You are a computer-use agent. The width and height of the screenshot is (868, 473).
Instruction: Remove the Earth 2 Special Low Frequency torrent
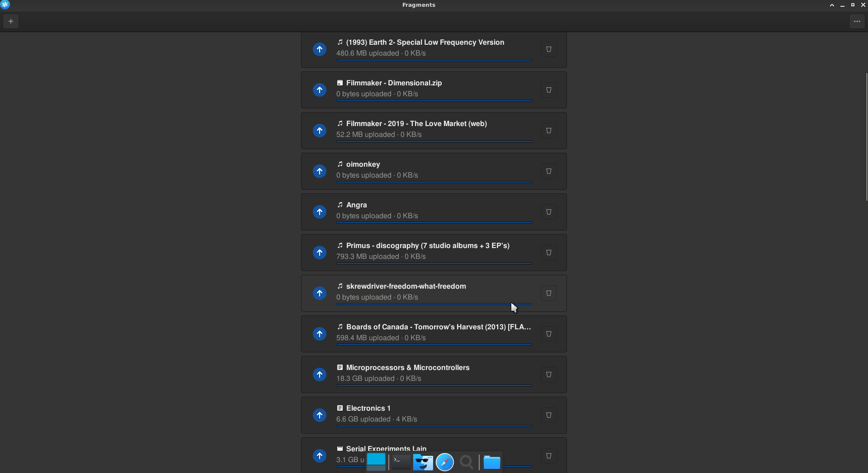click(548, 49)
